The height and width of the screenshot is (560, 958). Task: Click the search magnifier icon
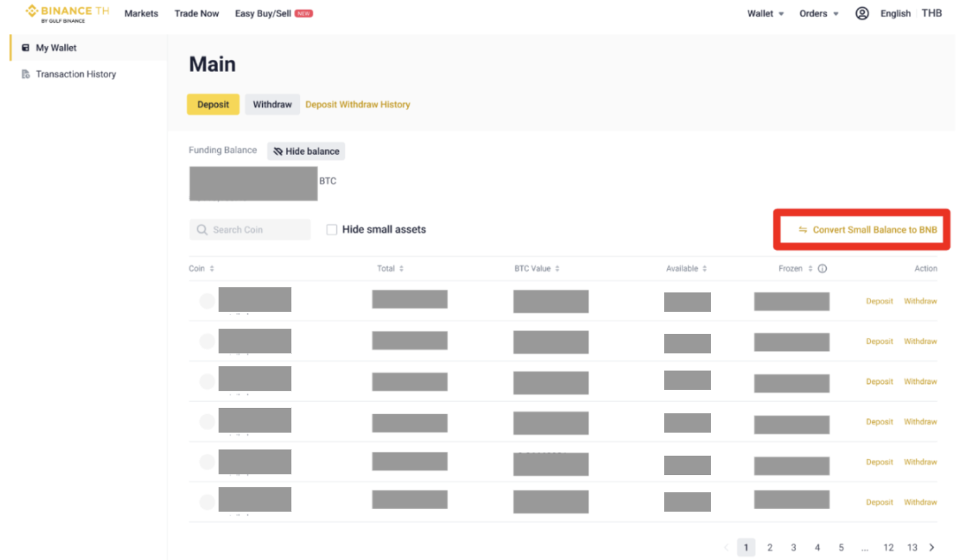(x=202, y=230)
